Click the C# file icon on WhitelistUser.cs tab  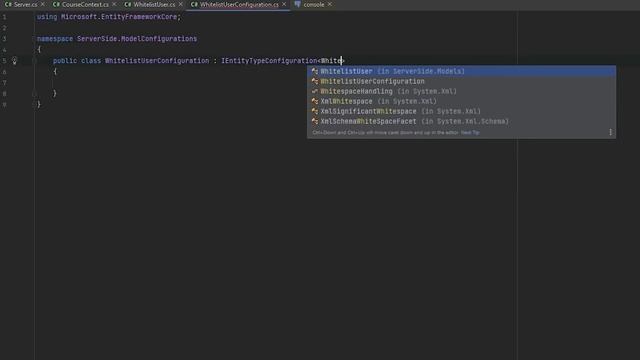(x=128, y=4)
